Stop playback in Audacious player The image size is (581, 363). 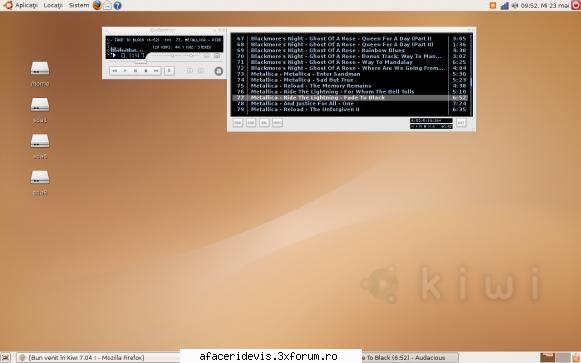[x=146, y=71]
